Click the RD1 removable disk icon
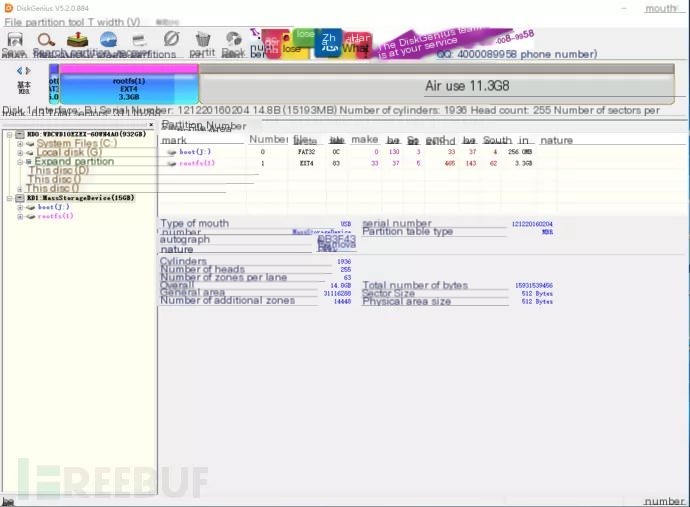This screenshot has width=690, height=507. (20, 198)
